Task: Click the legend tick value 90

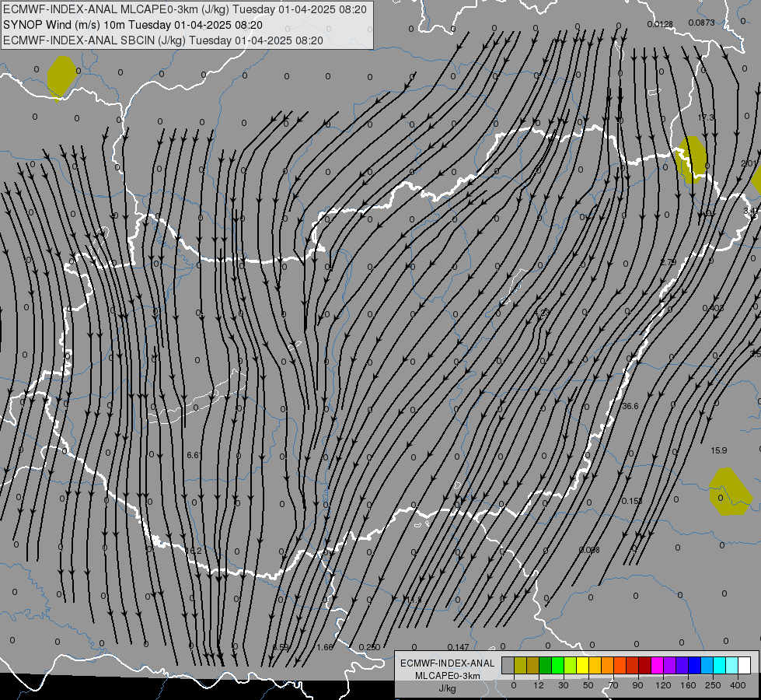Action: tap(637, 685)
